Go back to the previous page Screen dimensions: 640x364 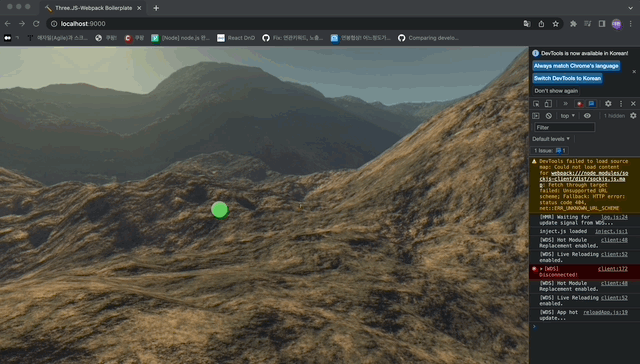click(x=8, y=24)
